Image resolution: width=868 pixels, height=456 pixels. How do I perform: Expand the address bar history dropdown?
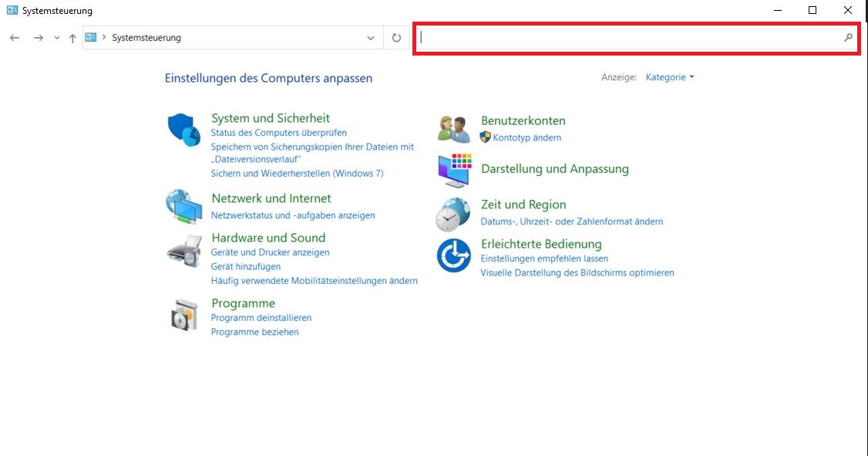point(371,38)
